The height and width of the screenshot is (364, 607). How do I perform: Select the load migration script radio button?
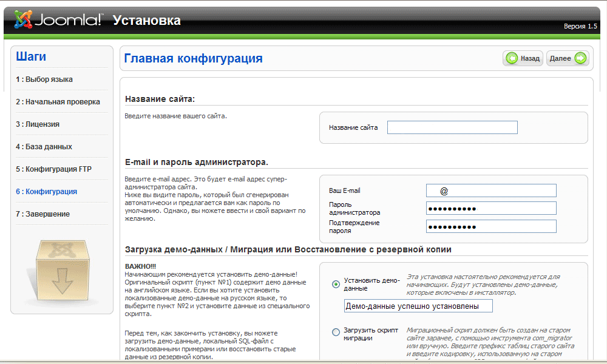tap(336, 332)
